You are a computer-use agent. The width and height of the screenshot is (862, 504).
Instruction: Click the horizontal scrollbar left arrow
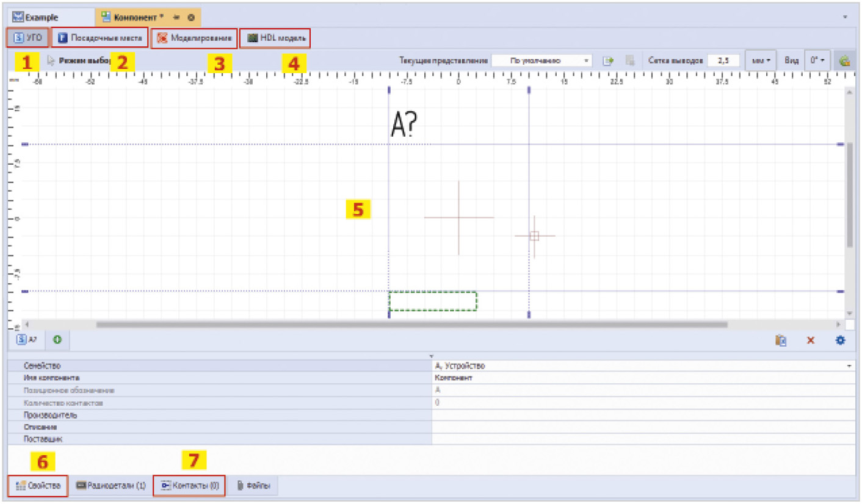(x=26, y=325)
